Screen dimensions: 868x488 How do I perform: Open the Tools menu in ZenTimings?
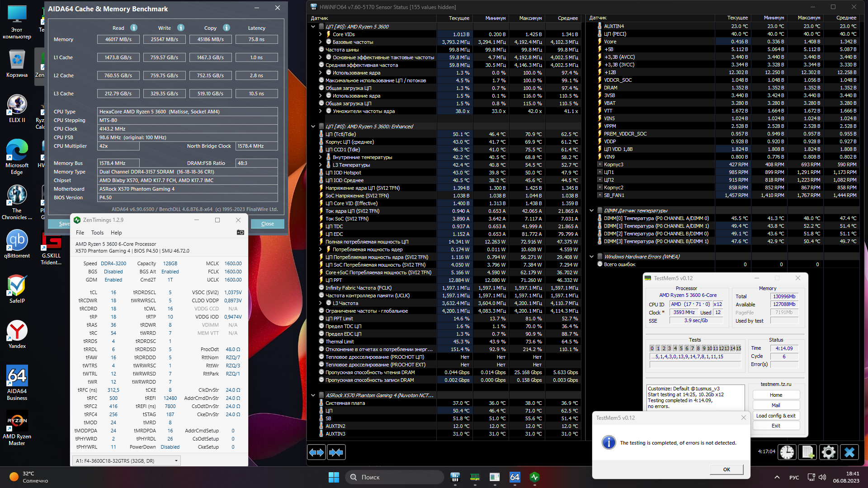pos(97,233)
